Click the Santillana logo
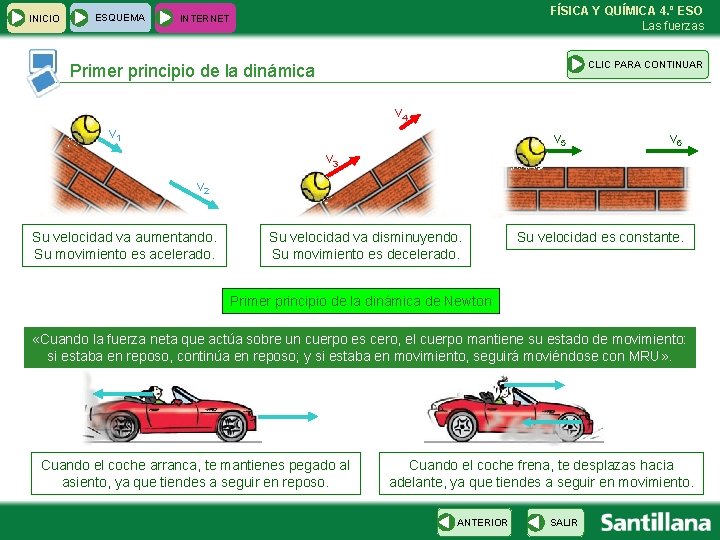 655,523
